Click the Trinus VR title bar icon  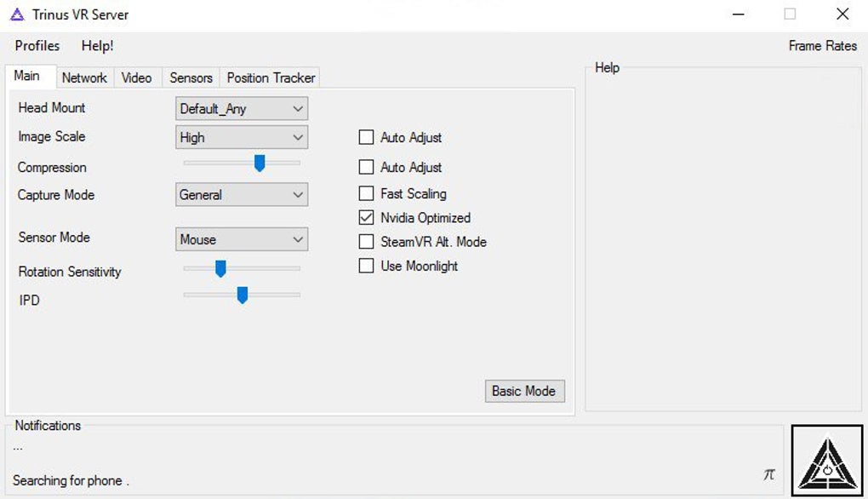tap(17, 14)
